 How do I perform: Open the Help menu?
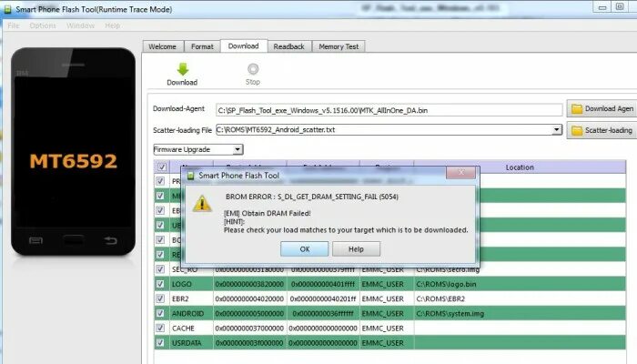pos(113,25)
